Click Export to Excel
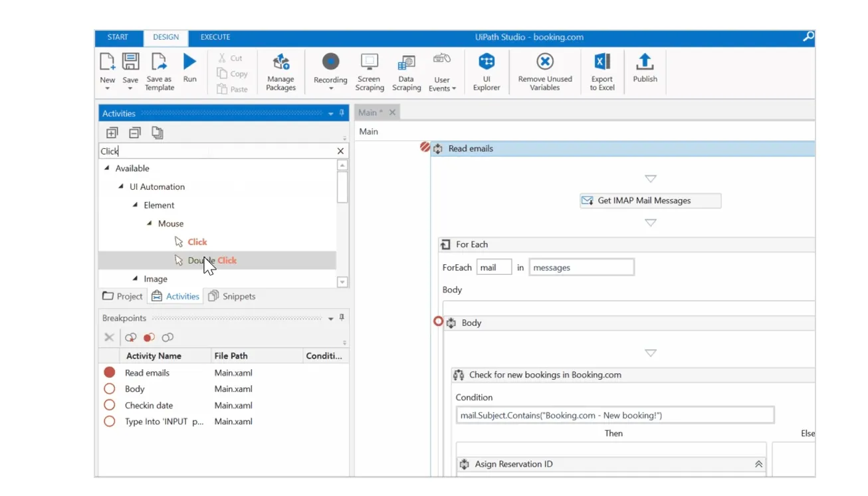 [602, 72]
